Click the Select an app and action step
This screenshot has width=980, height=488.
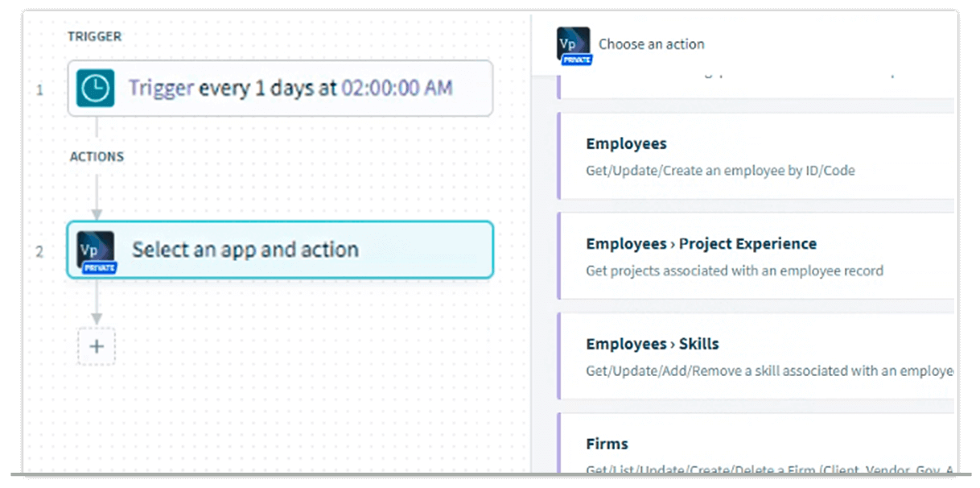(279, 250)
